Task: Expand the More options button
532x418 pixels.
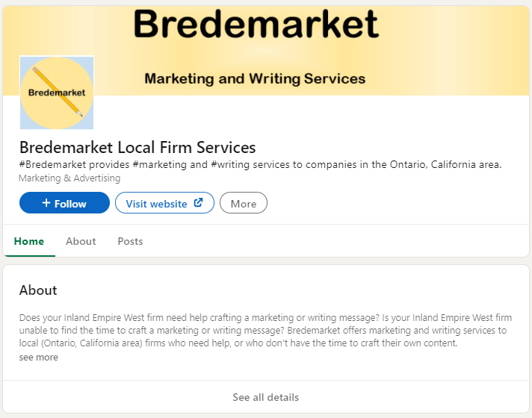Action: (x=243, y=203)
